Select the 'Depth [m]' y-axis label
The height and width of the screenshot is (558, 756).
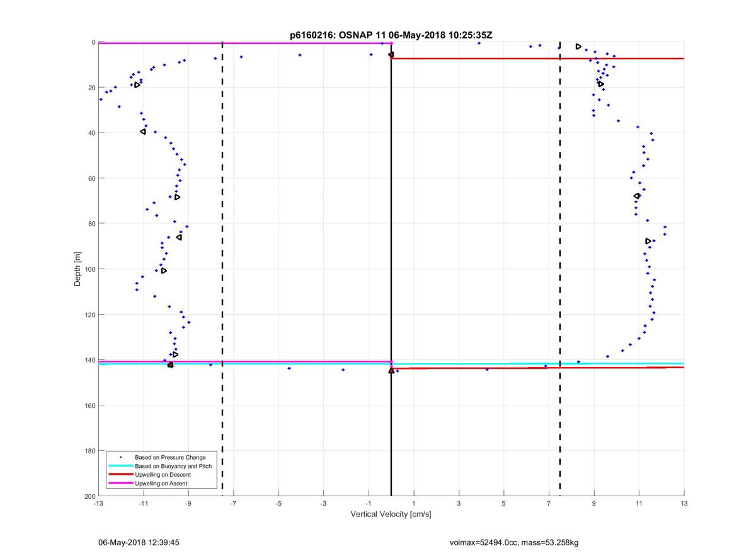pos(78,269)
